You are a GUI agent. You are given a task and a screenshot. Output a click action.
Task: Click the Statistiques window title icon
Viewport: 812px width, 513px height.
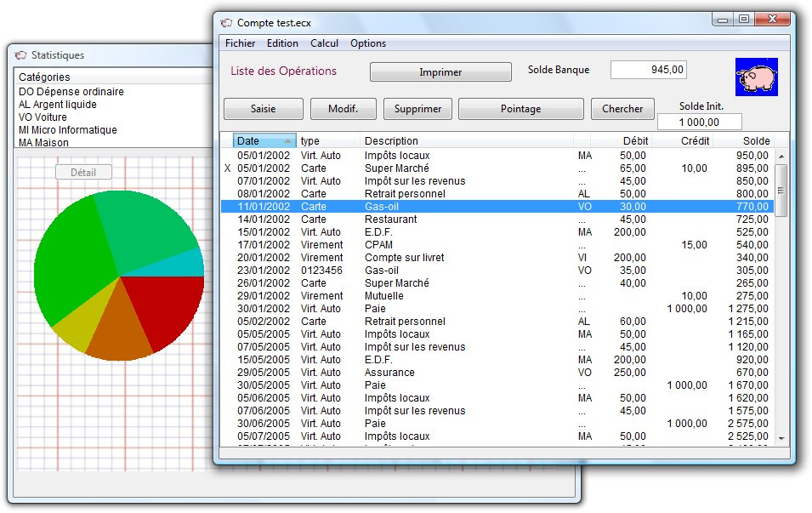(x=21, y=55)
